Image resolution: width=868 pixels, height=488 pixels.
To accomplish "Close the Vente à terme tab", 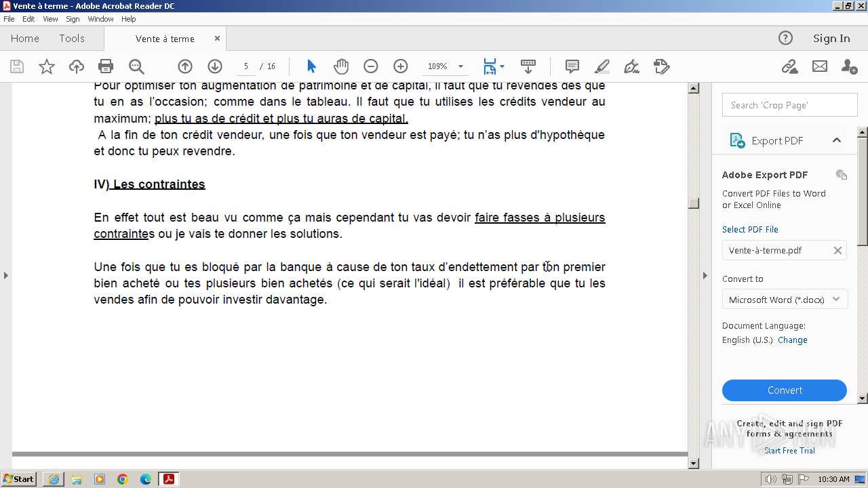I will [217, 39].
